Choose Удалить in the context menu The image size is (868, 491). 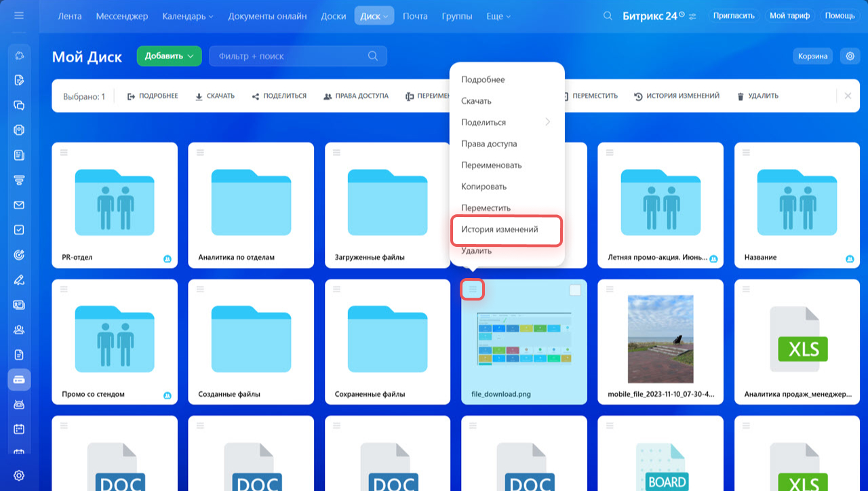(x=507, y=251)
